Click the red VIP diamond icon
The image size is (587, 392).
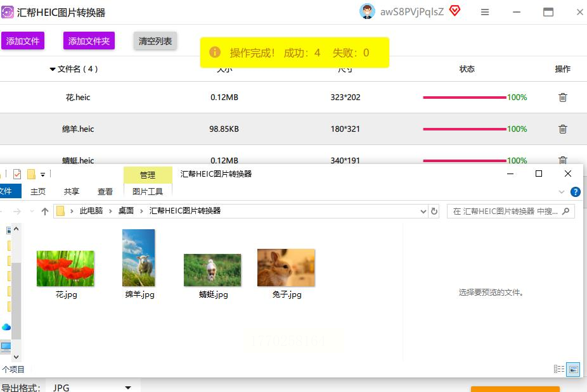click(455, 11)
